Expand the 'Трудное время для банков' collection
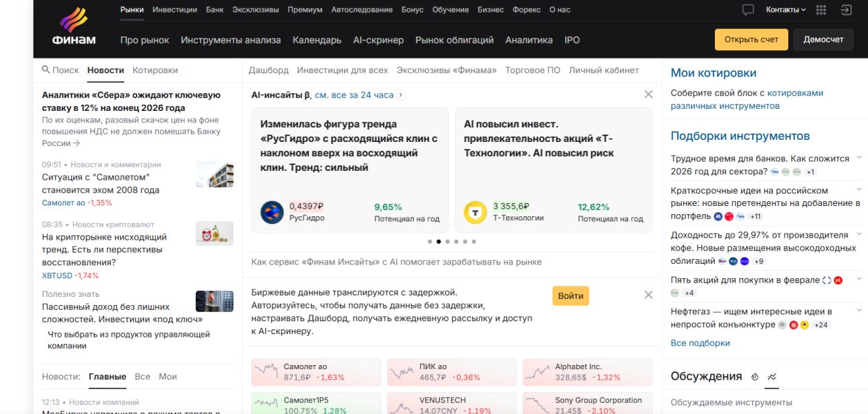 pyautogui.click(x=859, y=158)
